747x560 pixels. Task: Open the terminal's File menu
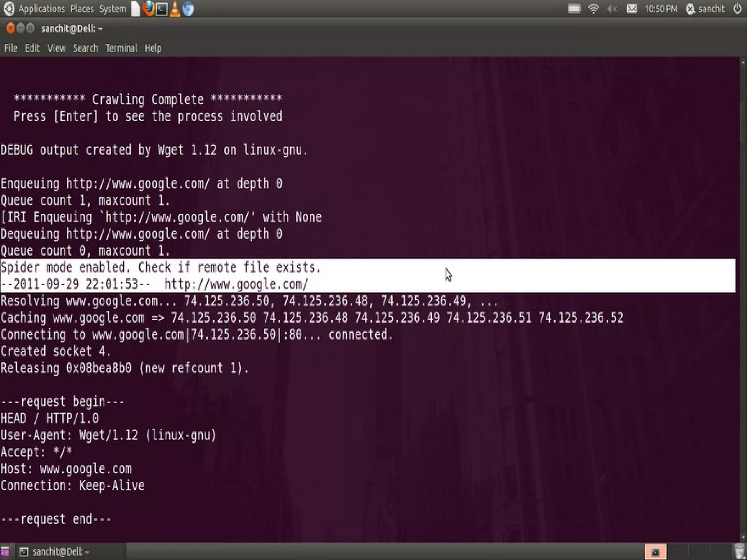click(11, 48)
